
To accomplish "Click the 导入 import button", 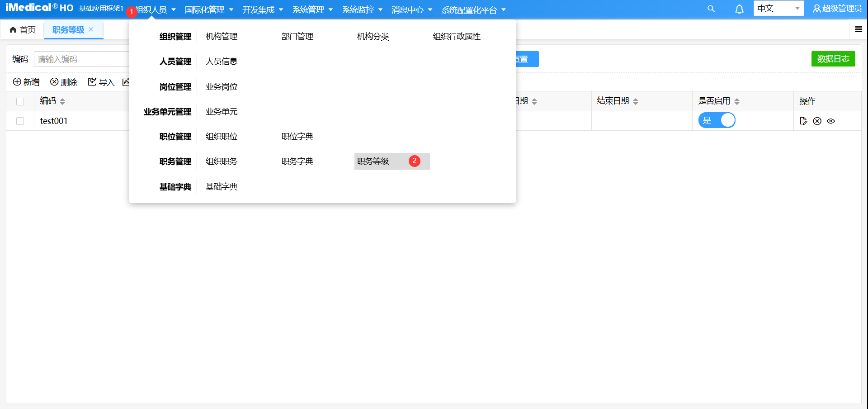I will pos(101,82).
